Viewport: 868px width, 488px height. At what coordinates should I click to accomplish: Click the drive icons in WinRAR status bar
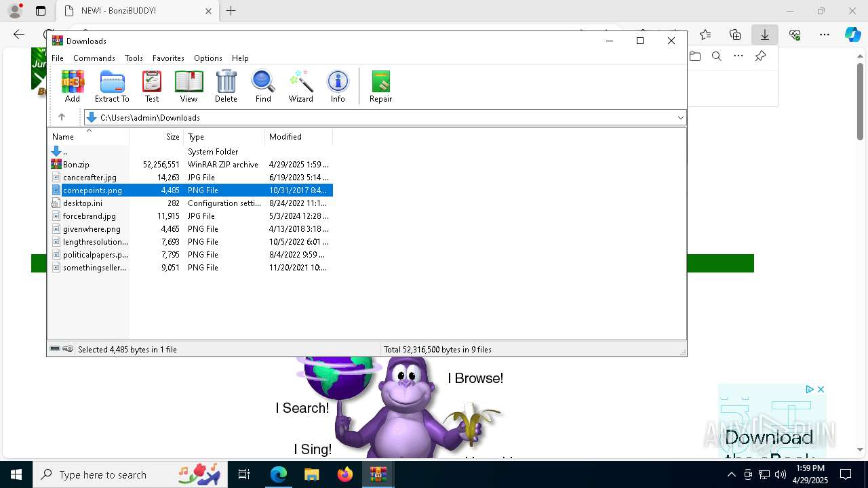[x=62, y=349]
